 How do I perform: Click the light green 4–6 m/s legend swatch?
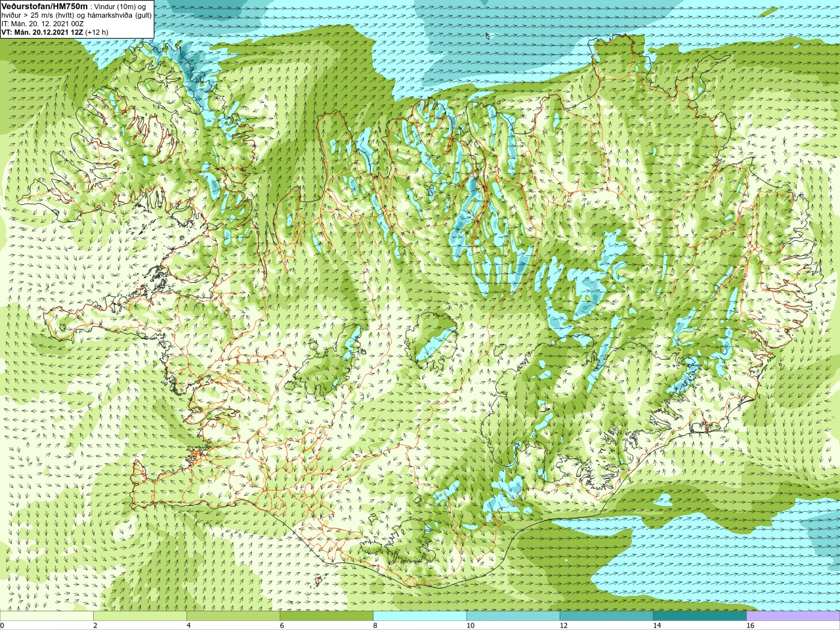233,616
